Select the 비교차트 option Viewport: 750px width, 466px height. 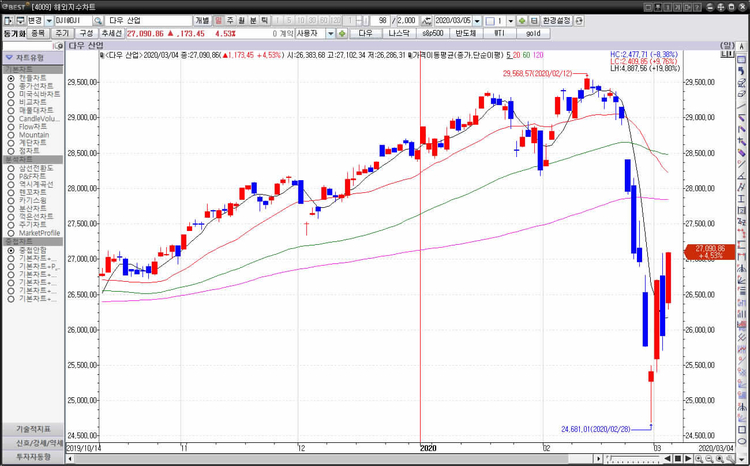pos(11,102)
